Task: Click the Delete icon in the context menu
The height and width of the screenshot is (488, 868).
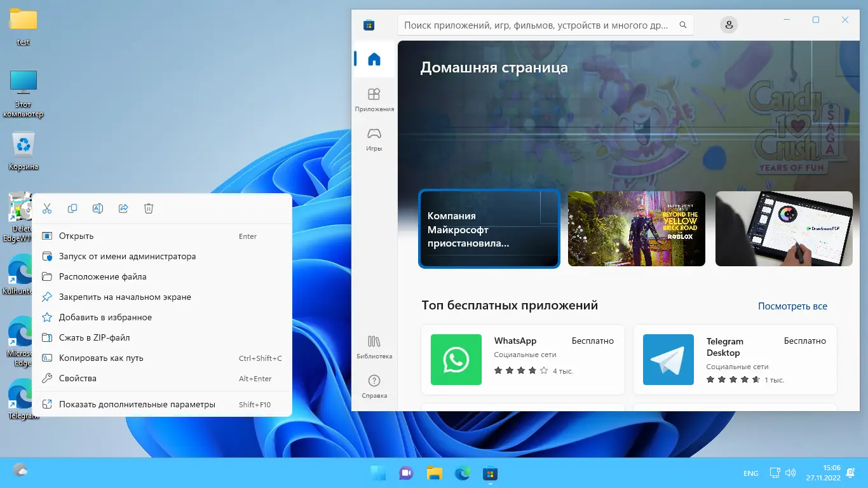Action: point(149,208)
